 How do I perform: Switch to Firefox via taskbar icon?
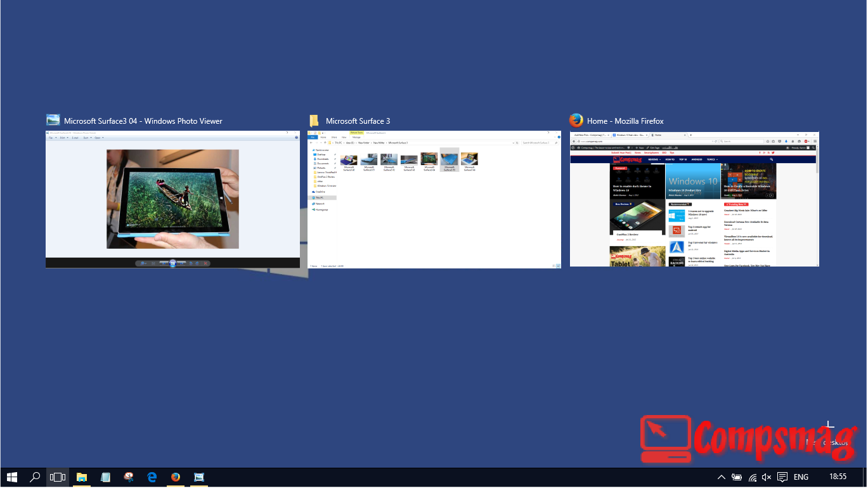(176, 477)
